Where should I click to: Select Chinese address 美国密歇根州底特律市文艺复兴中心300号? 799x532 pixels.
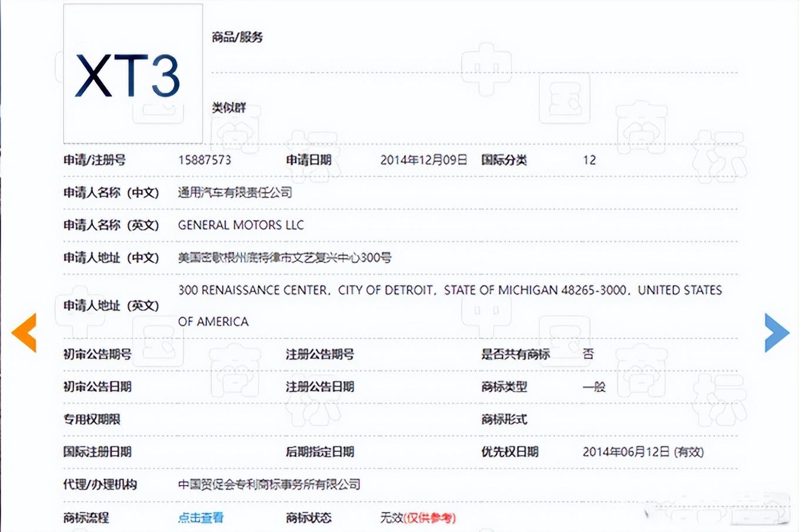[285, 257]
